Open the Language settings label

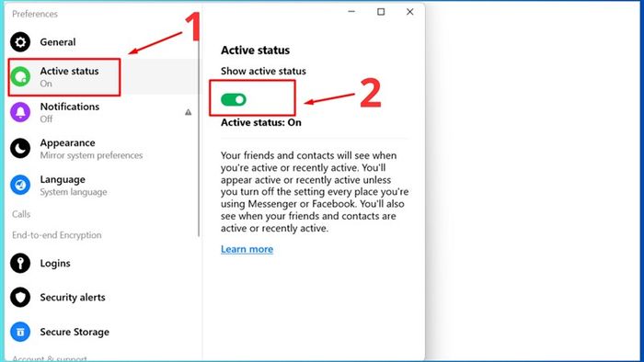pyautogui.click(x=63, y=179)
